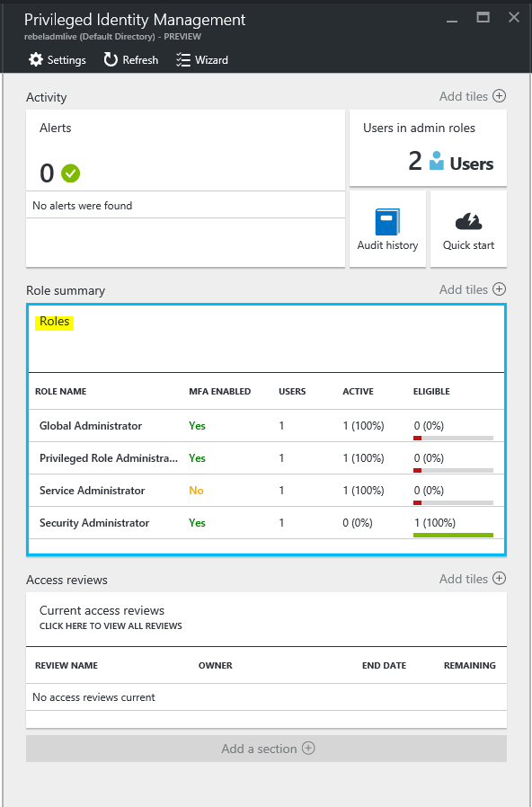Click Add tiles text in Role summary section
This screenshot has height=807, width=532.
pos(463,289)
